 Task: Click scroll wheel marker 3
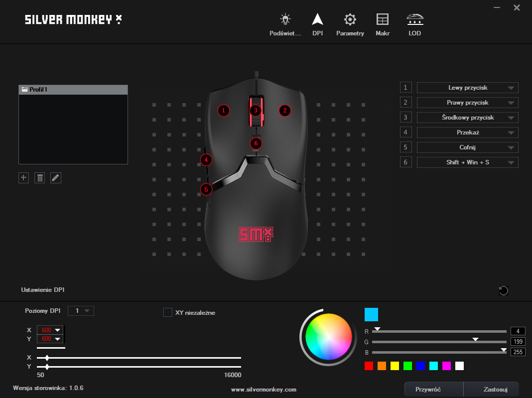[x=256, y=110]
